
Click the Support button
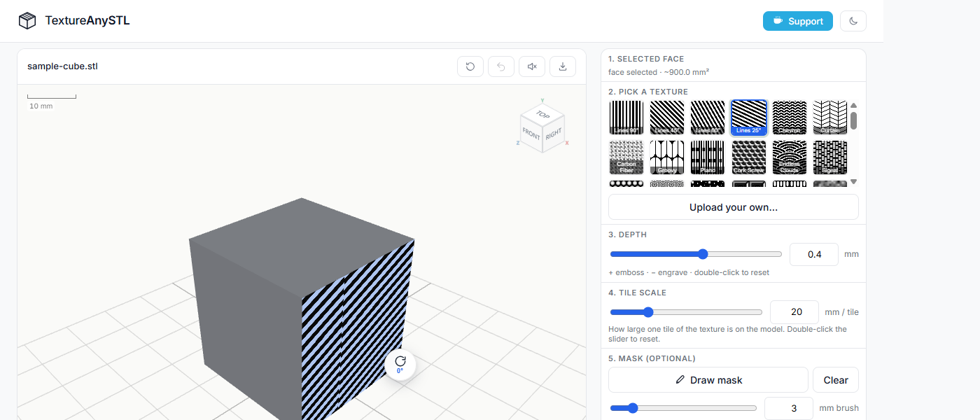pyautogui.click(x=798, y=21)
